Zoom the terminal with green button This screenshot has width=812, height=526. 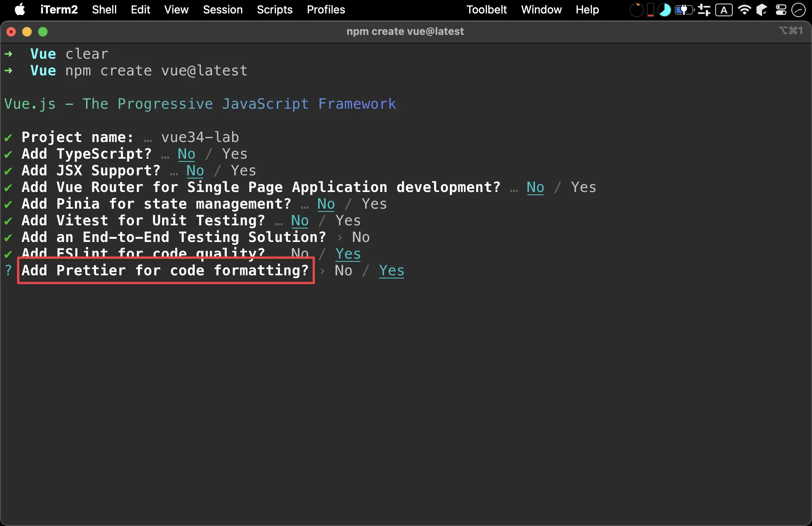point(43,32)
